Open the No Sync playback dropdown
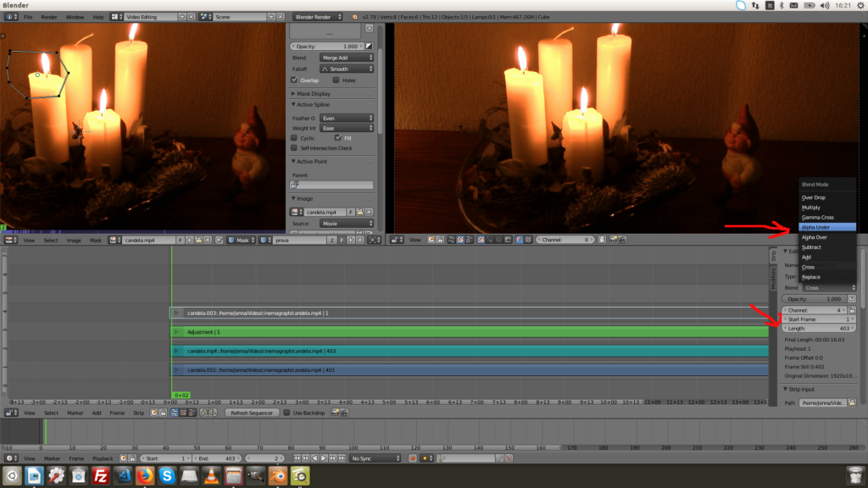Screen dimensions: 868x488 [375, 458]
